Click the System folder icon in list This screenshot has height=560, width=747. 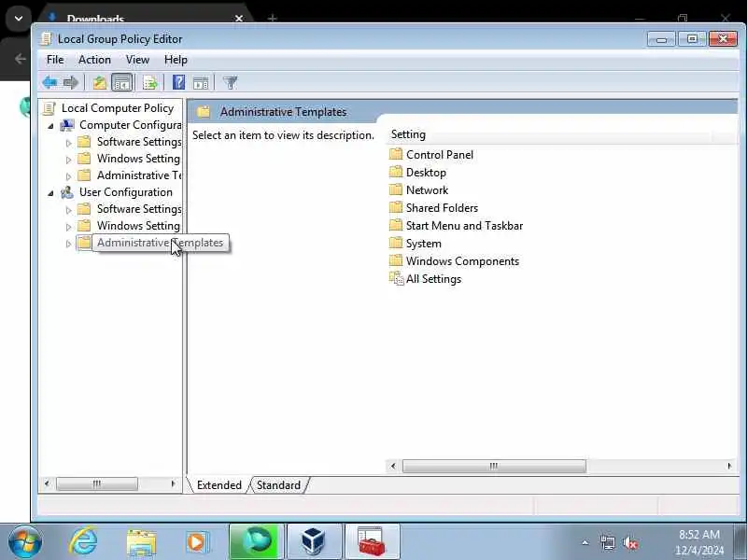point(396,243)
